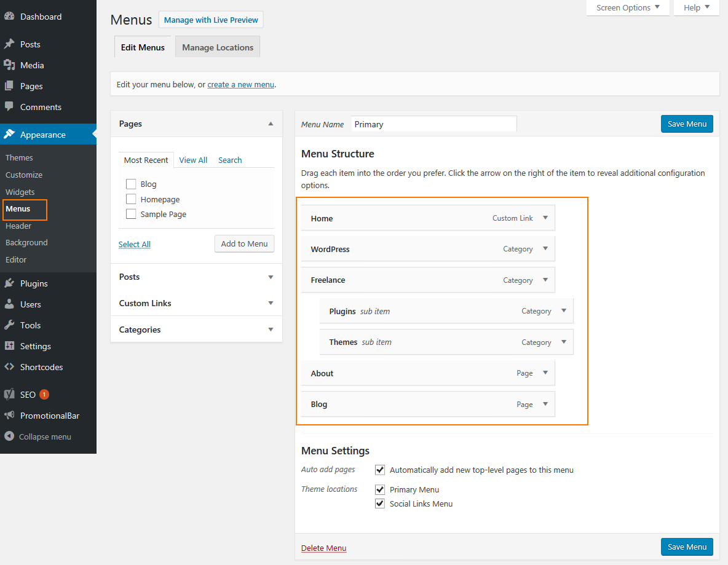Viewport: 728px width, 565px height.
Task: Expand the Custom Links panel
Action: tap(271, 303)
